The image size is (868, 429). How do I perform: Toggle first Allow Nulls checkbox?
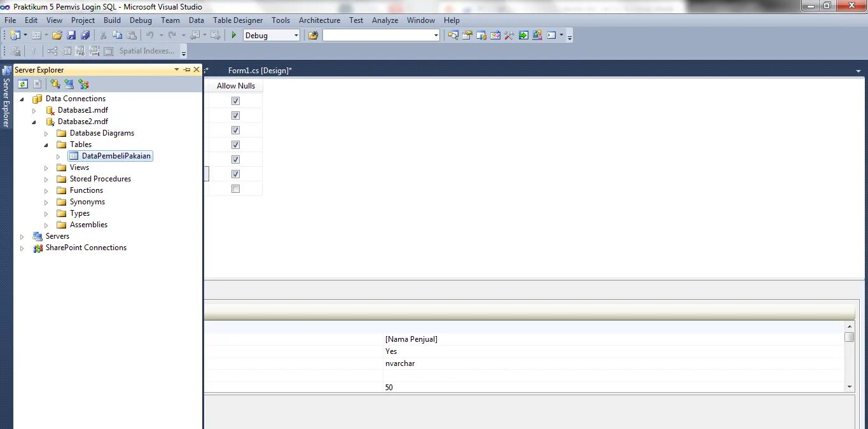coord(235,101)
